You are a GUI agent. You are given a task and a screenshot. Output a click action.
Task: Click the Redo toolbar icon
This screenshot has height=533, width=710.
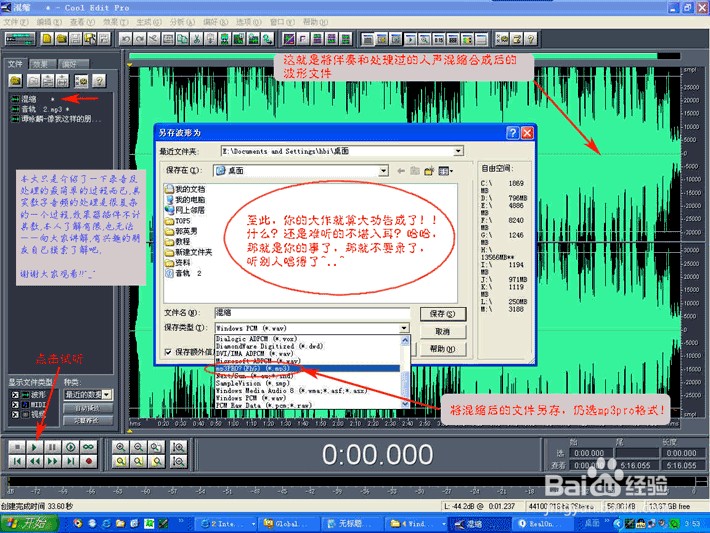point(139,39)
